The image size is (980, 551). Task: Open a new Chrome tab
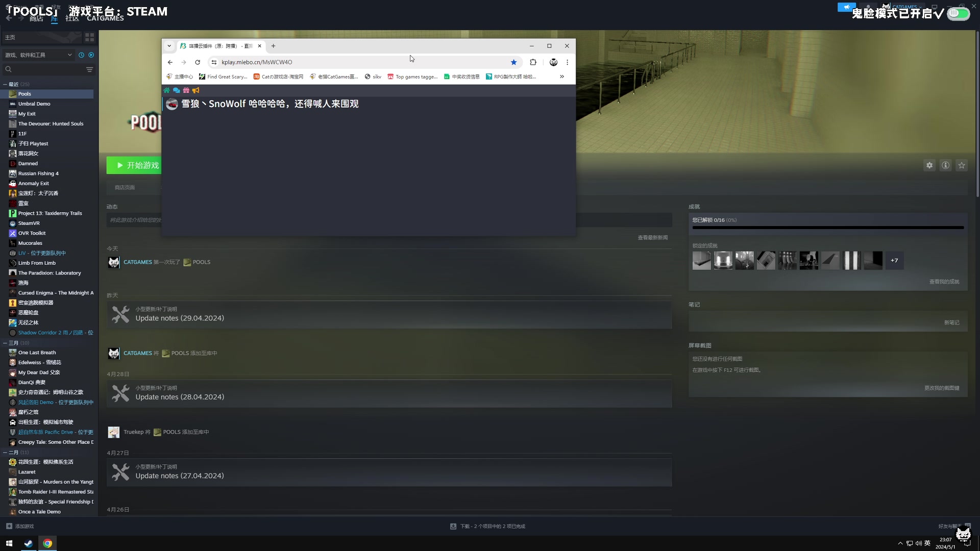(x=273, y=46)
